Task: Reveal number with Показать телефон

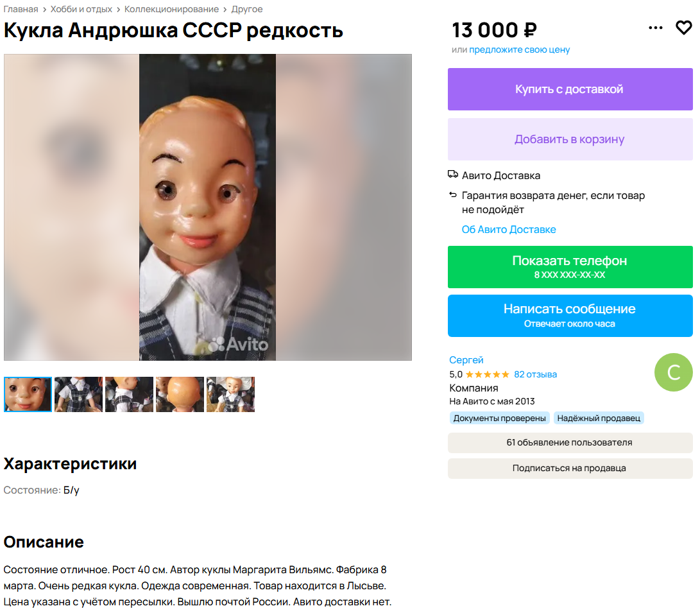Action: [570, 267]
